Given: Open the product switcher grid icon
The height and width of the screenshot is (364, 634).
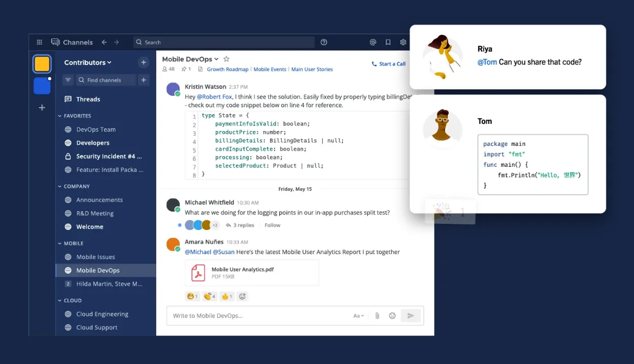Looking at the screenshot, I should coord(39,42).
